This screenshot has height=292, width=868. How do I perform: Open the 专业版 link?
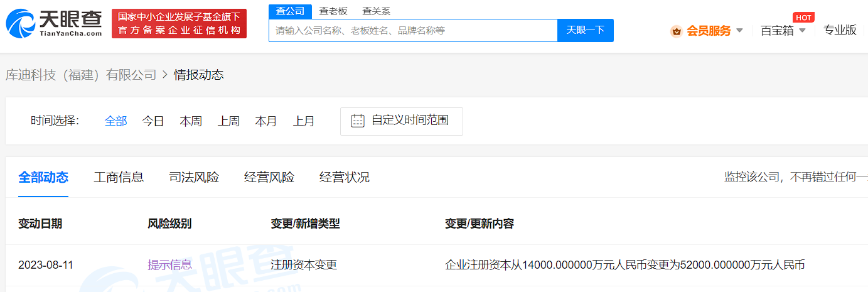coord(840,30)
